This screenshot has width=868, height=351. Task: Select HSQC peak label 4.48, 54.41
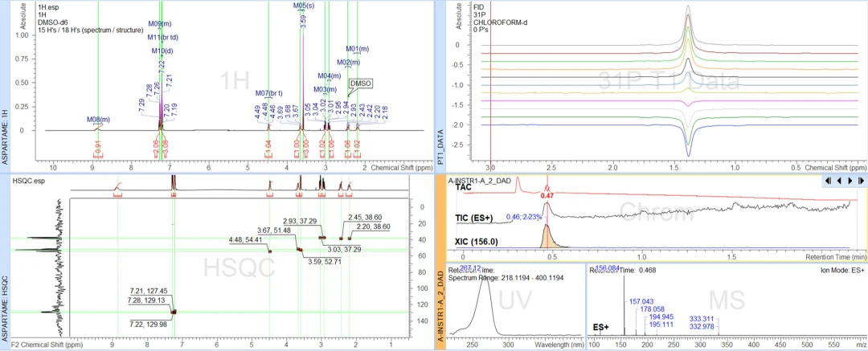247,240
